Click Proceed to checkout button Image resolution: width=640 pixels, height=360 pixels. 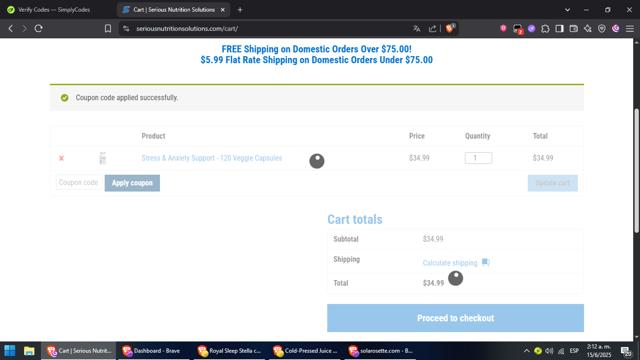click(456, 318)
